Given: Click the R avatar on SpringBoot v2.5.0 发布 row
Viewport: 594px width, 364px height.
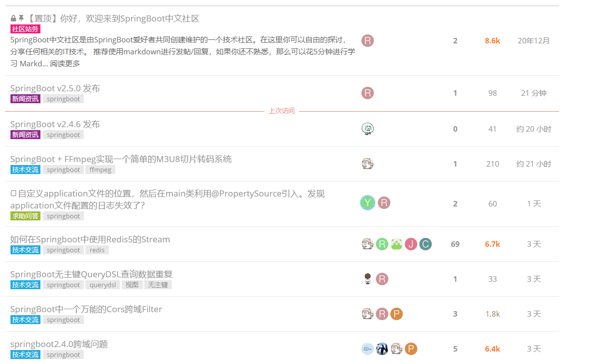Looking at the screenshot, I should [367, 93].
